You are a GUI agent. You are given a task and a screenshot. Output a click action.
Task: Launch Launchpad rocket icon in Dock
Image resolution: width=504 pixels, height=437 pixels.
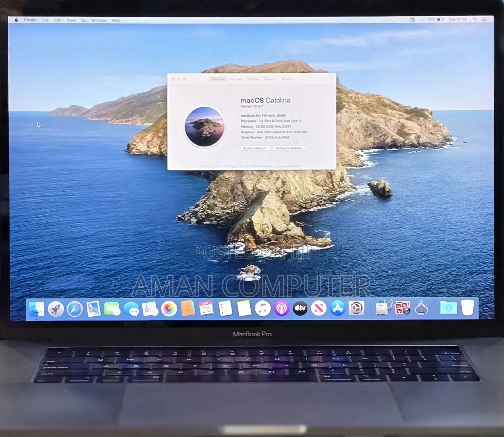tap(56, 309)
